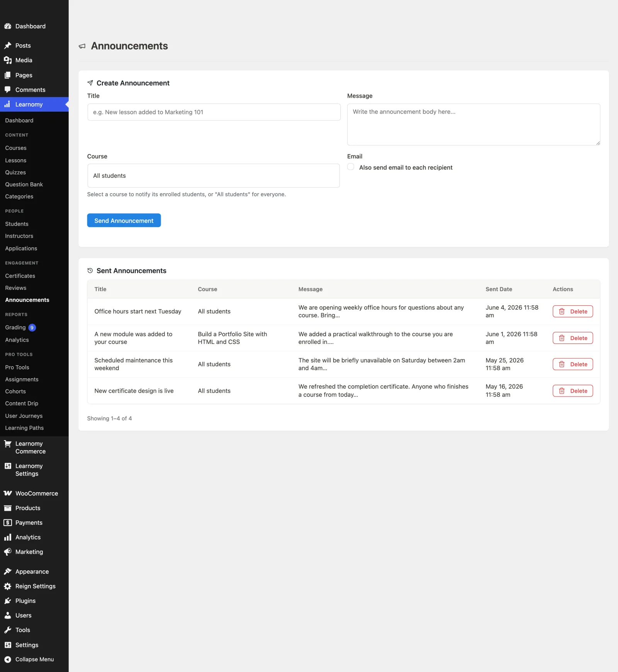618x672 pixels.
Task: Open Pro Tools menu item
Action: (x=17, y=367)
